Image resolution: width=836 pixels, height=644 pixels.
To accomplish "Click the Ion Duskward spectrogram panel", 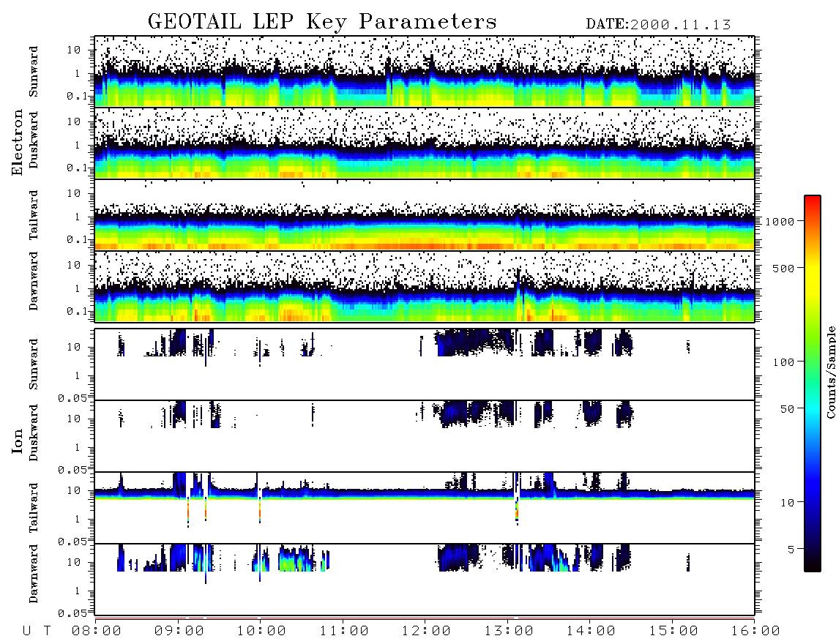I will click(425, 436).
